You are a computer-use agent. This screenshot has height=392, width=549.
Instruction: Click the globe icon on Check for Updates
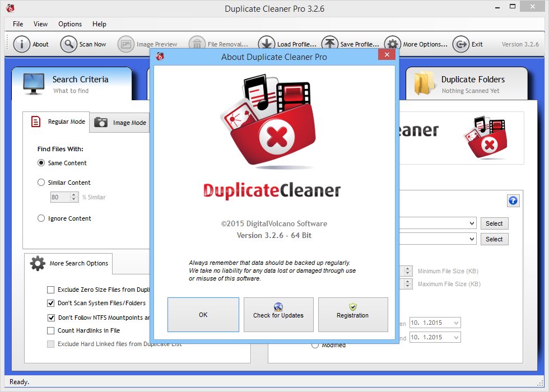pos(278,307)
